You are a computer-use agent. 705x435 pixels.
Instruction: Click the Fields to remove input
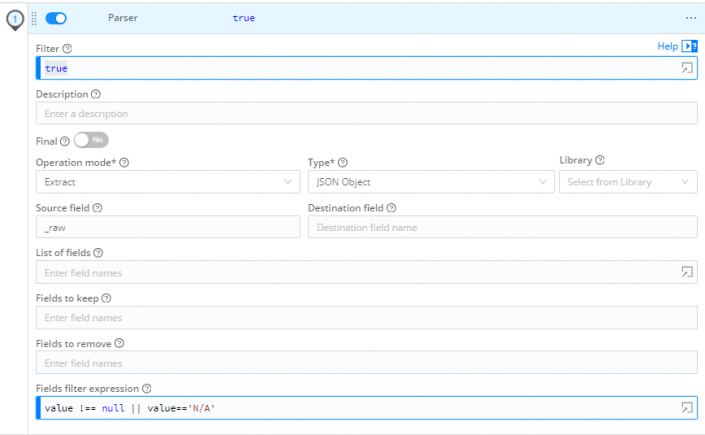(366, 363)
